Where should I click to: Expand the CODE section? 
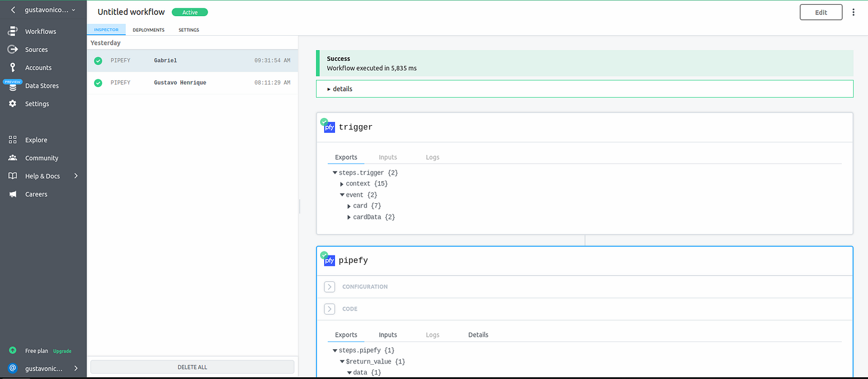point(330,309)
